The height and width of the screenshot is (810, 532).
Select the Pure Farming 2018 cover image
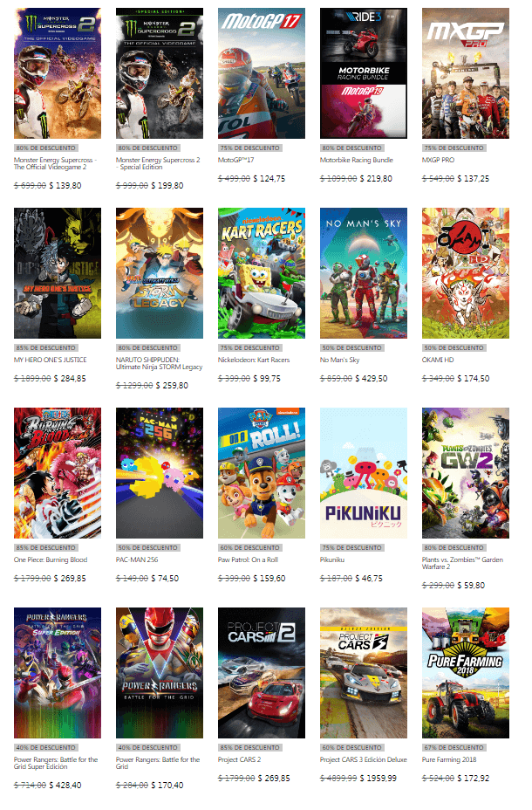(466, 673)
